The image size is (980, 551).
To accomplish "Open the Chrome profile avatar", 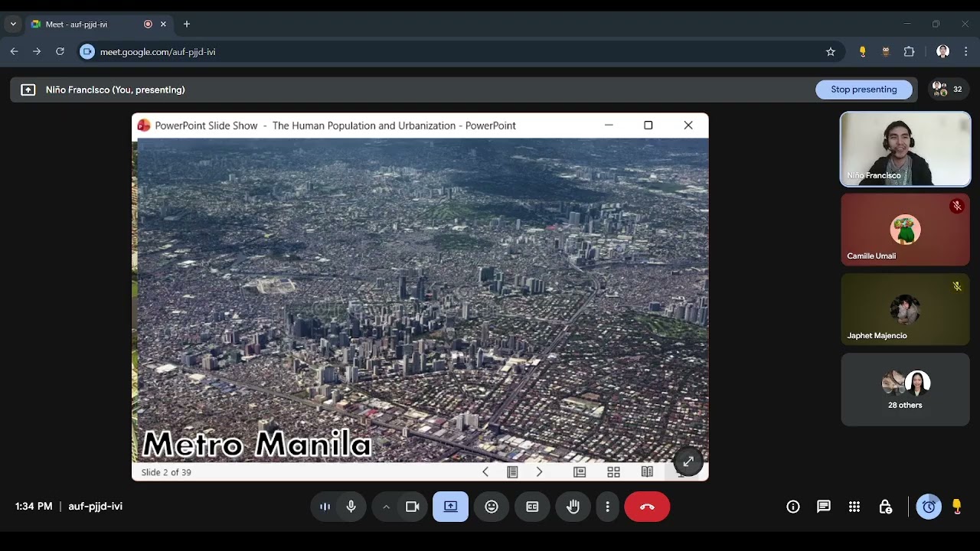I will tap(943, 52).
